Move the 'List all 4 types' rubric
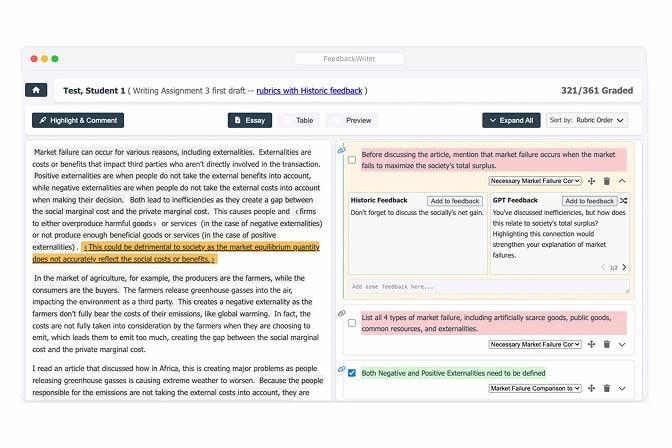Screen dimensions: 672x448 point(591,344)
